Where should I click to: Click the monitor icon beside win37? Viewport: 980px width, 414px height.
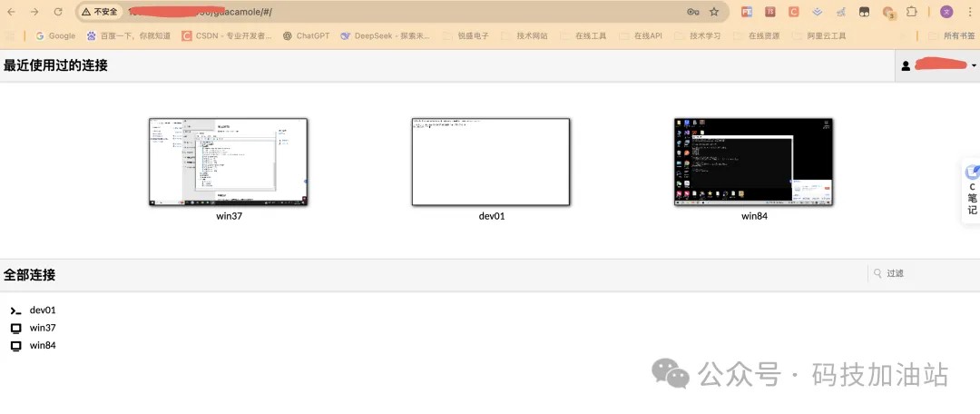tap(16, 328)
